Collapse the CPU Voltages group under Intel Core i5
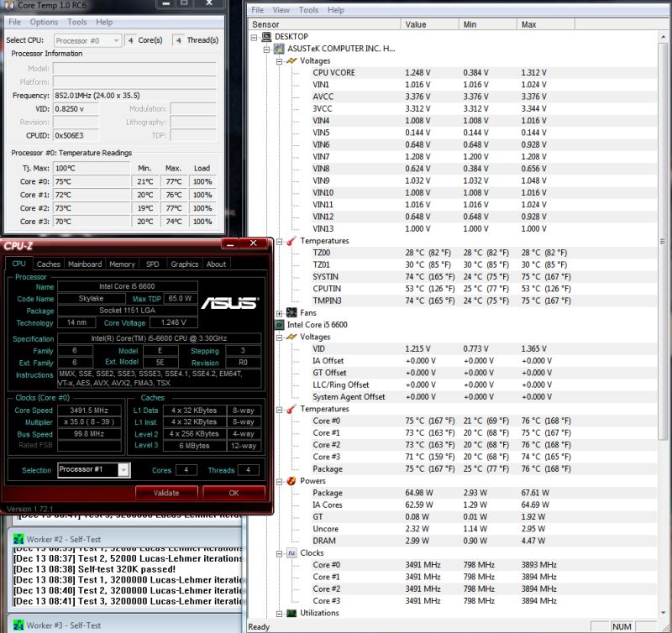This screenshot has width=672, height=633. point(280,338)
